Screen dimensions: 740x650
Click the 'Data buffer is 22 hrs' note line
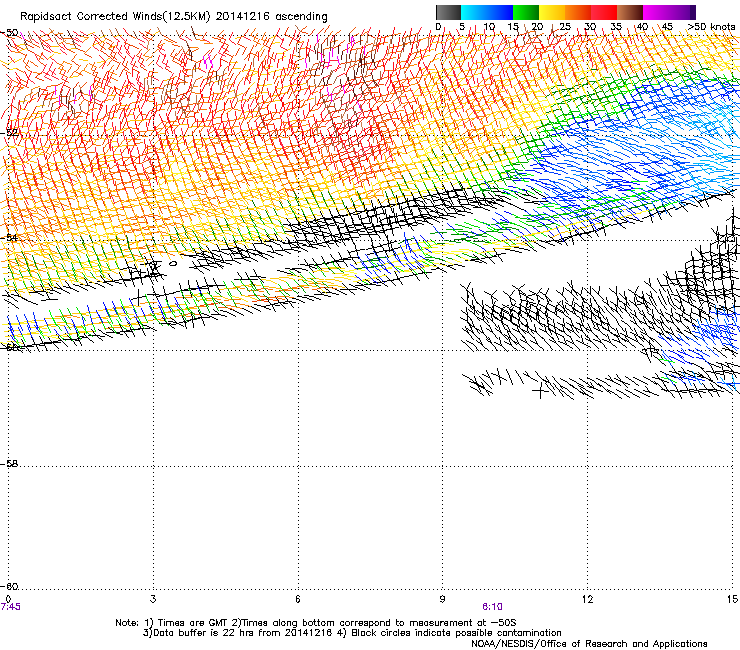pyautogui.click(x=352, y=633)
